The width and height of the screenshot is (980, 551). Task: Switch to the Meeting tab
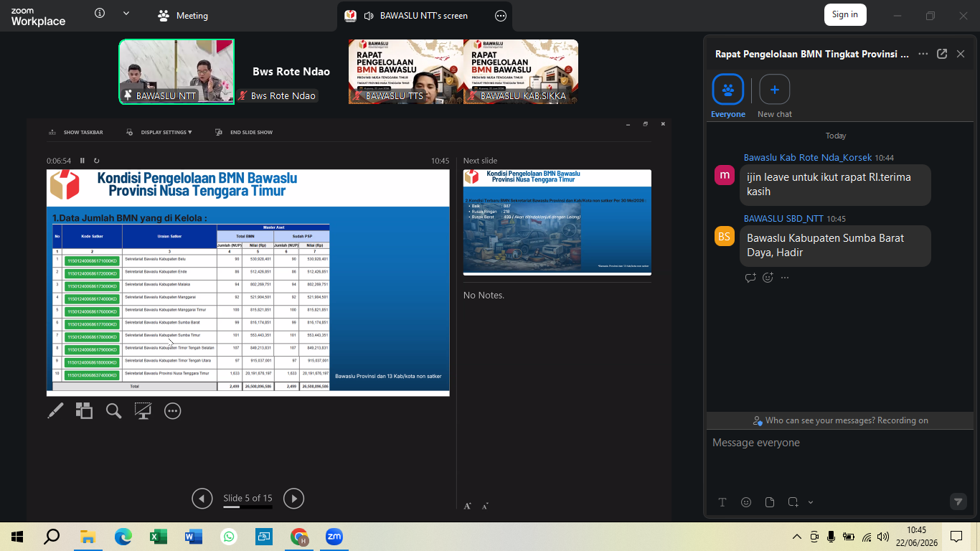point(183,16)
